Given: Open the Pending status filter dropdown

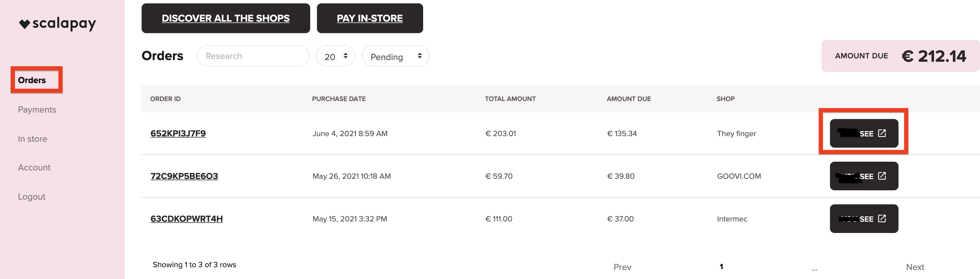Looking at the screenshot, I should 395,56.
